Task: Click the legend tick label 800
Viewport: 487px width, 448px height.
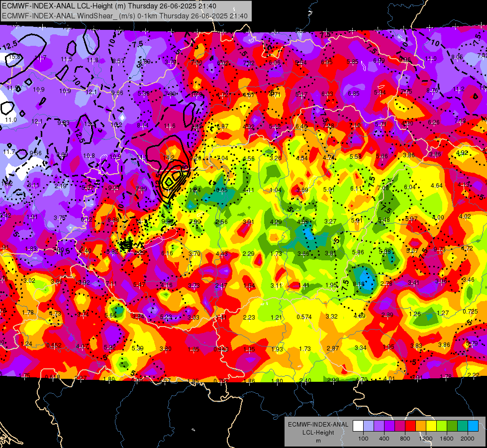Action: [405, 439]
